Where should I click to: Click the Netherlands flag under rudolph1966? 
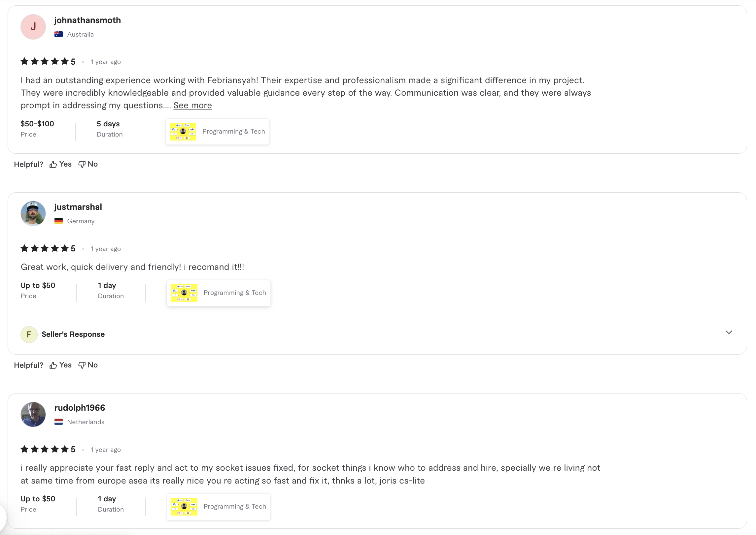pyautogui.click(x=59, y=422)
